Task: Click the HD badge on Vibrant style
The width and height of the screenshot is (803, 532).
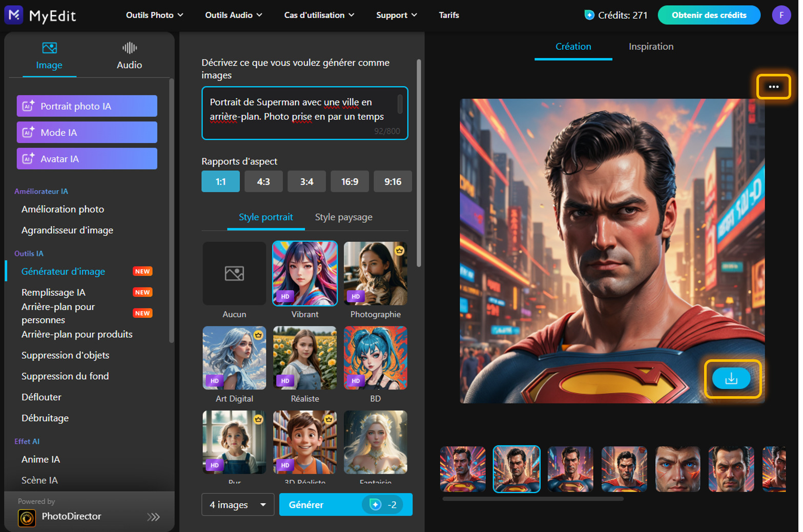Action: coord(285,296)
